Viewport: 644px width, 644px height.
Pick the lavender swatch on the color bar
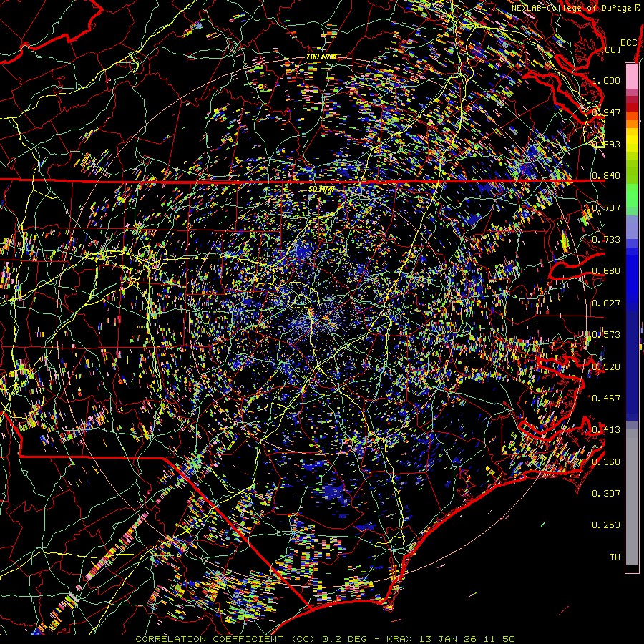pos(632,227)
